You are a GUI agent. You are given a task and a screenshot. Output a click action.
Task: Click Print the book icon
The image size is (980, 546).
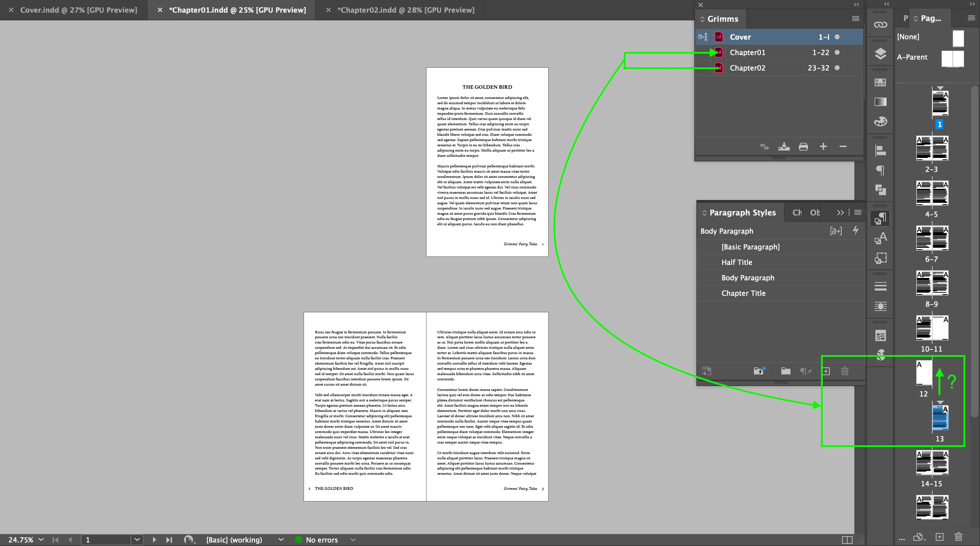click(x=803, y=147)
